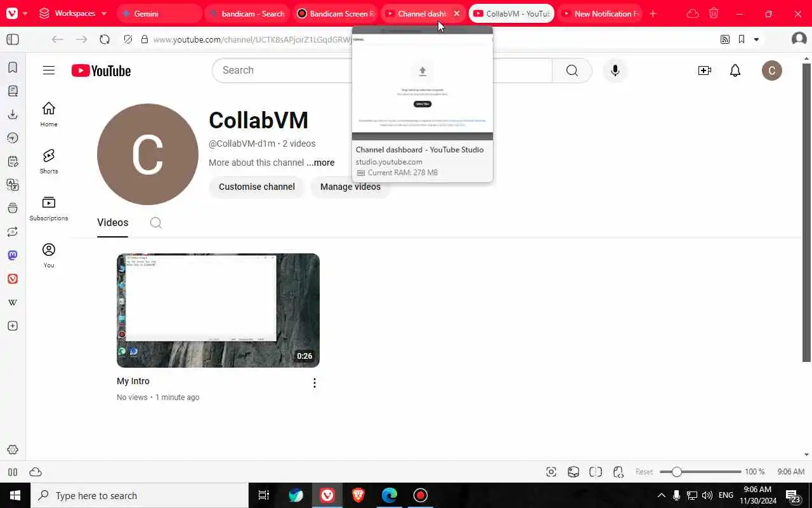Open the Reading List panel

13,91
